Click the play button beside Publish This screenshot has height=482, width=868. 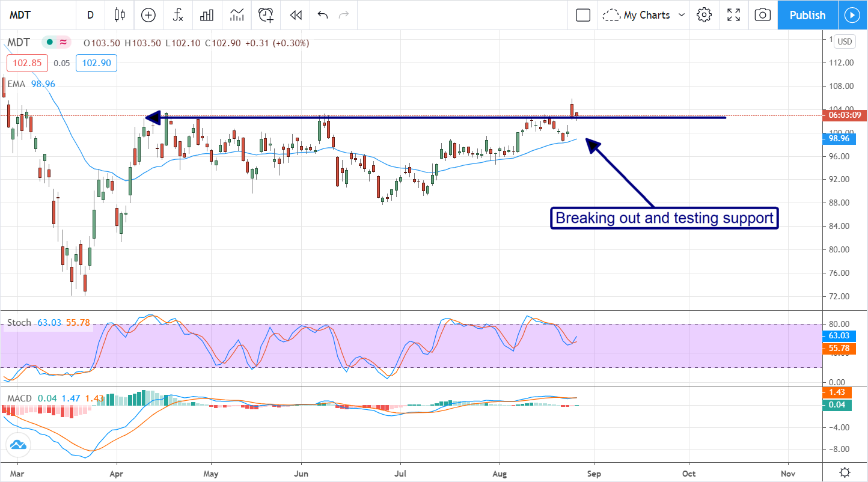[x=852, y=15]
